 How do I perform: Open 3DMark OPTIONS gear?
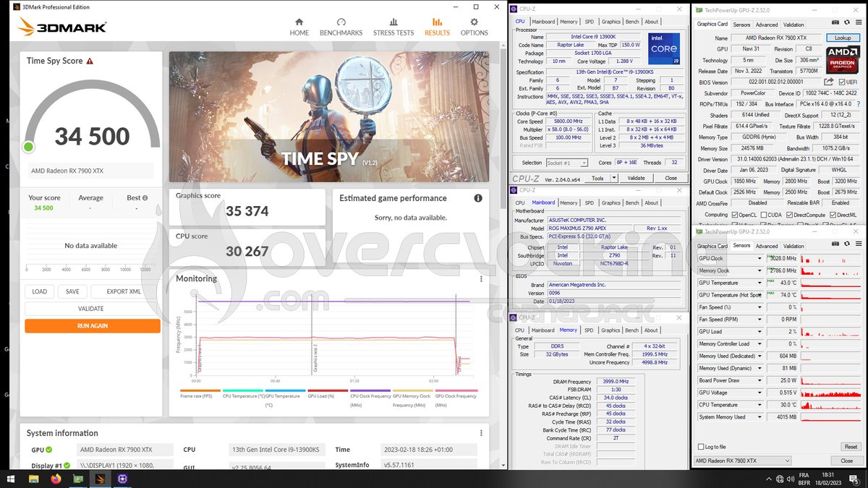coord(475,27)
